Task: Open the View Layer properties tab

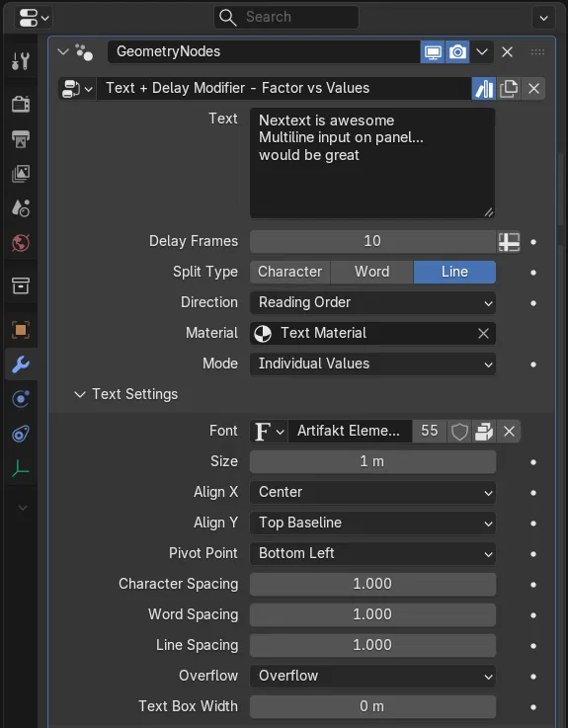Action: tap(21, 173)
